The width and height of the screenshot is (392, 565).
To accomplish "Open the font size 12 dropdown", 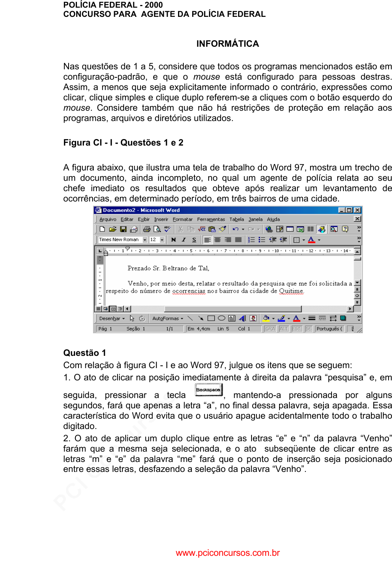I will [x=162, y=240].
